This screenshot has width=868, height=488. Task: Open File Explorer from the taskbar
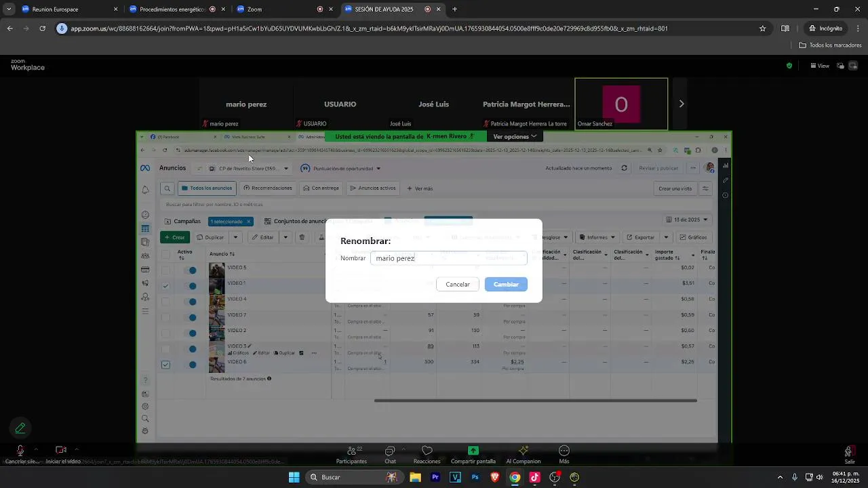pyautogui.click(x=415, y=477)
